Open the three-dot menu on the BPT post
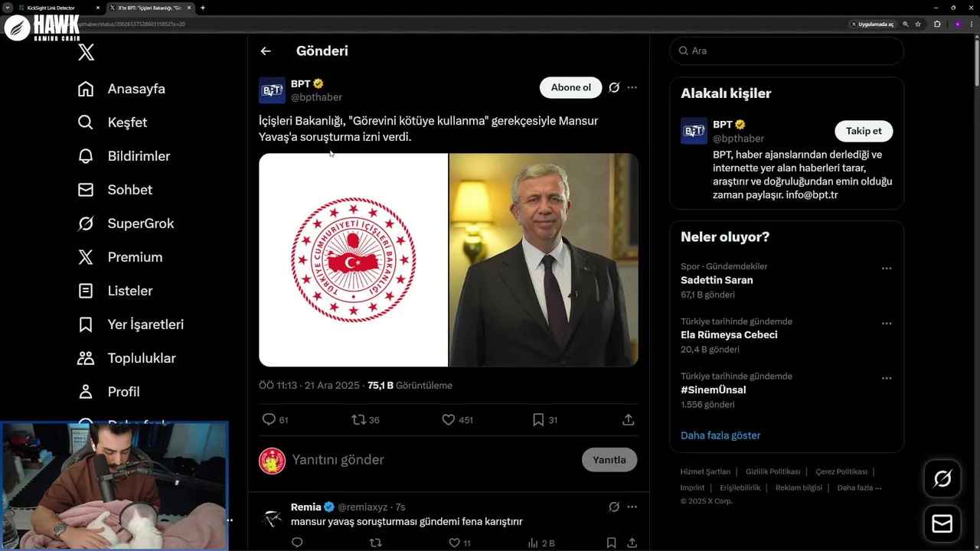Viewport: 980px width, 551px height. (632, 87)
